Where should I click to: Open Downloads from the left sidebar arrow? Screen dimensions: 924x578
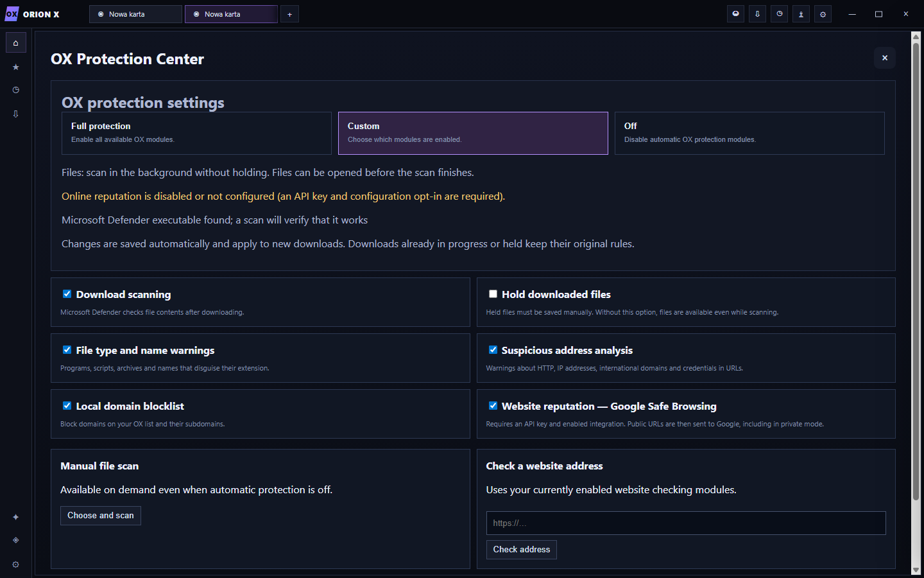[x=16, y=114]
